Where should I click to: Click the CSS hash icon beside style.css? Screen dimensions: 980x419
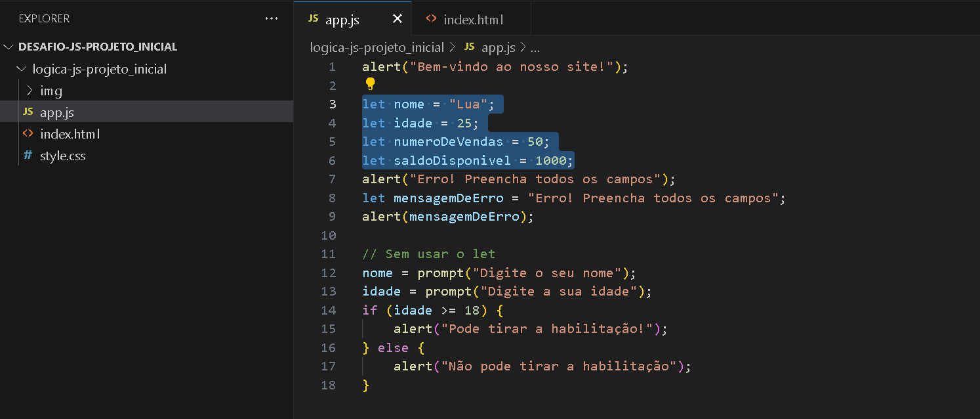pos(28,156)
